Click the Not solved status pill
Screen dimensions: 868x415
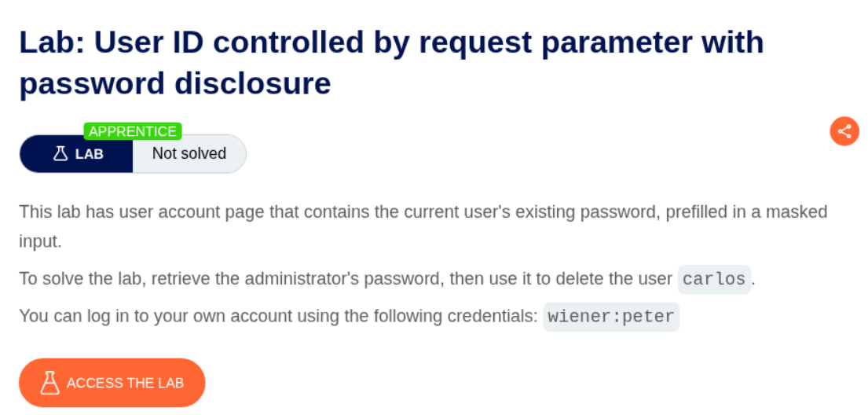(189, 154)
